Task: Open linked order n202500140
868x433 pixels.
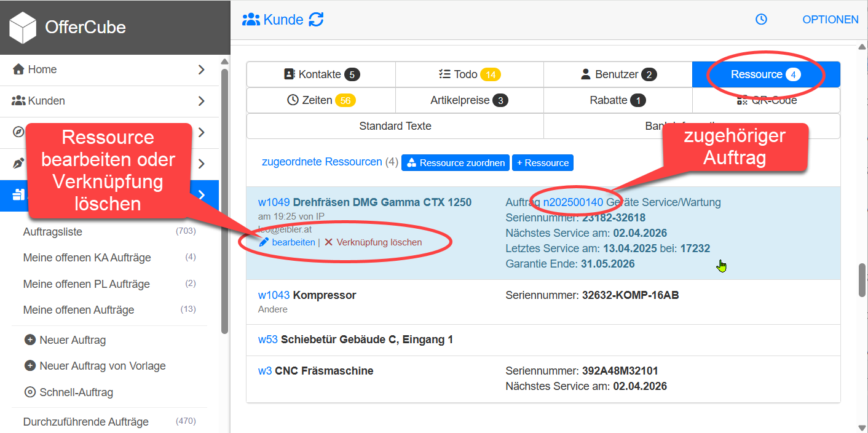Action: [573, 202]
